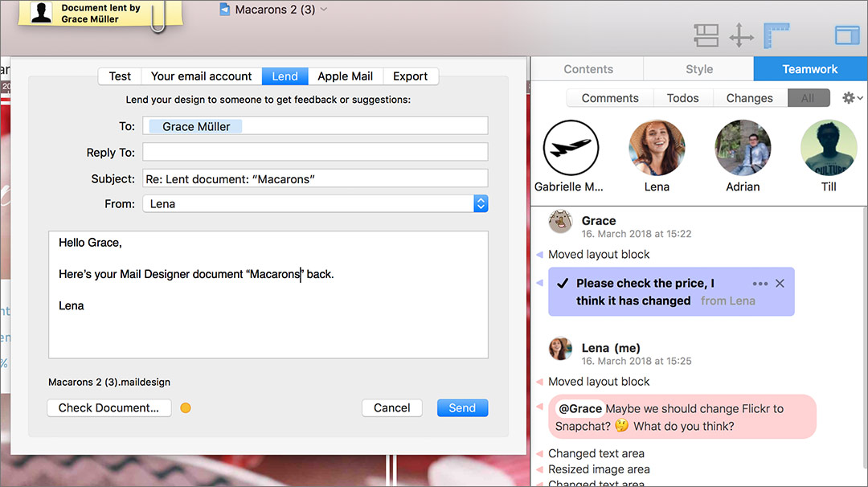The image size is (868, 487).
Task: Click the Macarons 2 (3).maildesign filename
Action: pos(109,382)
